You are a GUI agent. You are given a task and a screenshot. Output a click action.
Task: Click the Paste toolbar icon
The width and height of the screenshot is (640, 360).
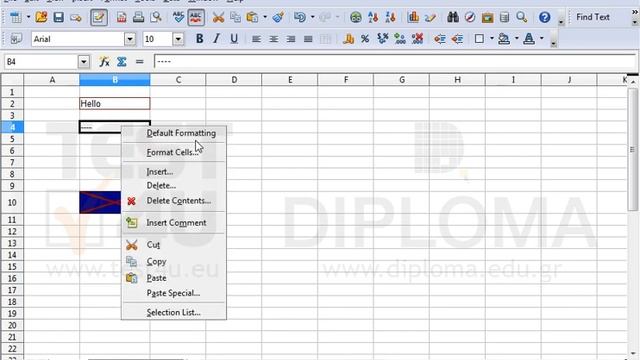(x=253, y=17)
